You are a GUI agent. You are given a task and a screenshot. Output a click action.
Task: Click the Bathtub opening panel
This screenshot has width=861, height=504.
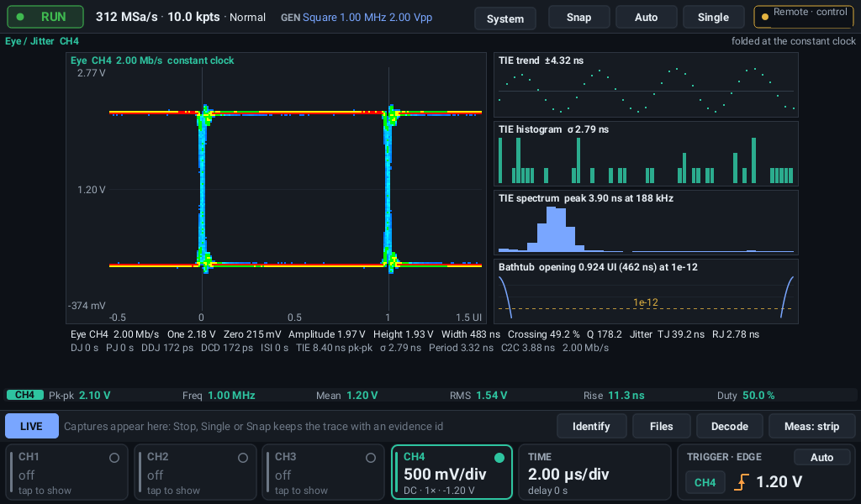click(x=646, y=291)
